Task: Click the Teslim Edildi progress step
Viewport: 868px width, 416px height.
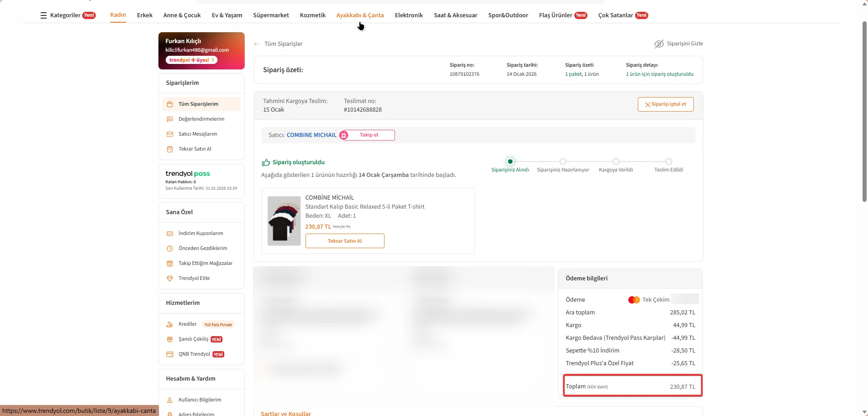Action: (669, 162)
